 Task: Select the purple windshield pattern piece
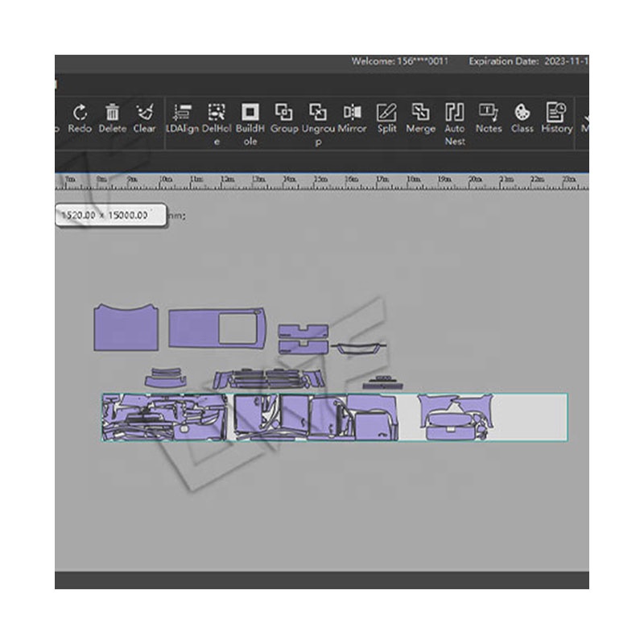coord(125,328)
